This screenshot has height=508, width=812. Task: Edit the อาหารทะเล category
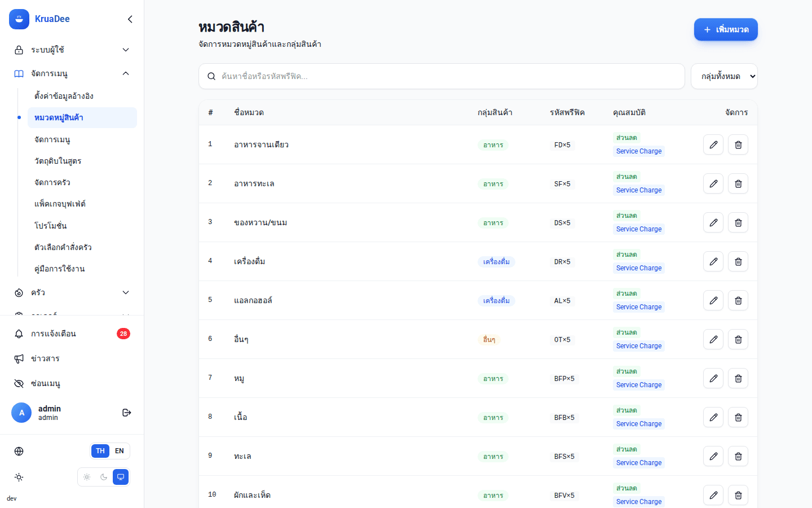tap(713, 184)
